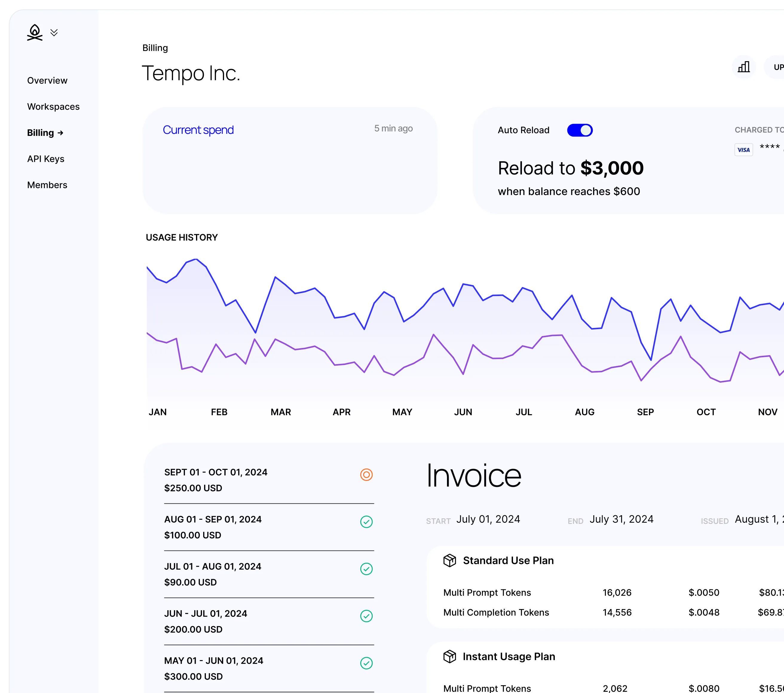Viewport: 784px width, 693px height.
Task: Open the Current spend link
Action: click(x=198, y=130)
